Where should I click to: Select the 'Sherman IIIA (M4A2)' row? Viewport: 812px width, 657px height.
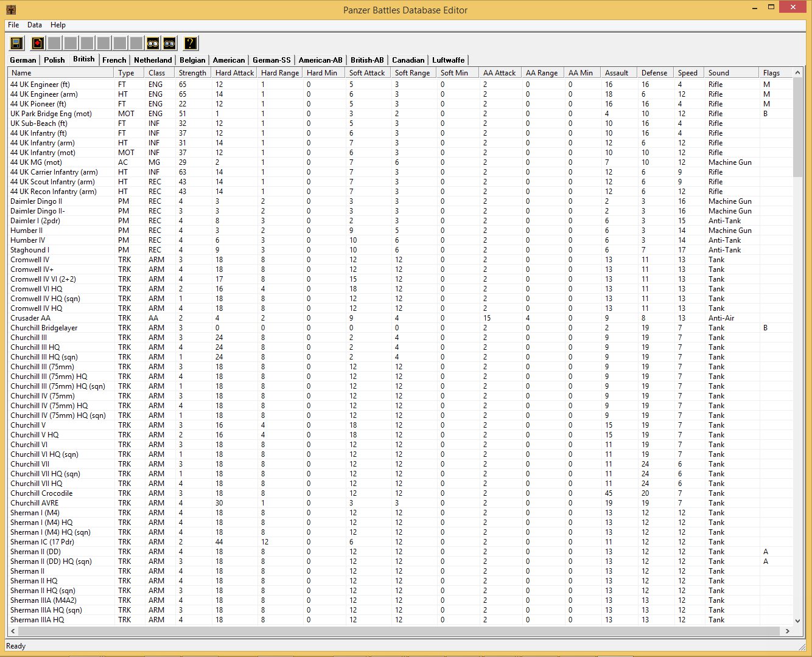[400, 600]
